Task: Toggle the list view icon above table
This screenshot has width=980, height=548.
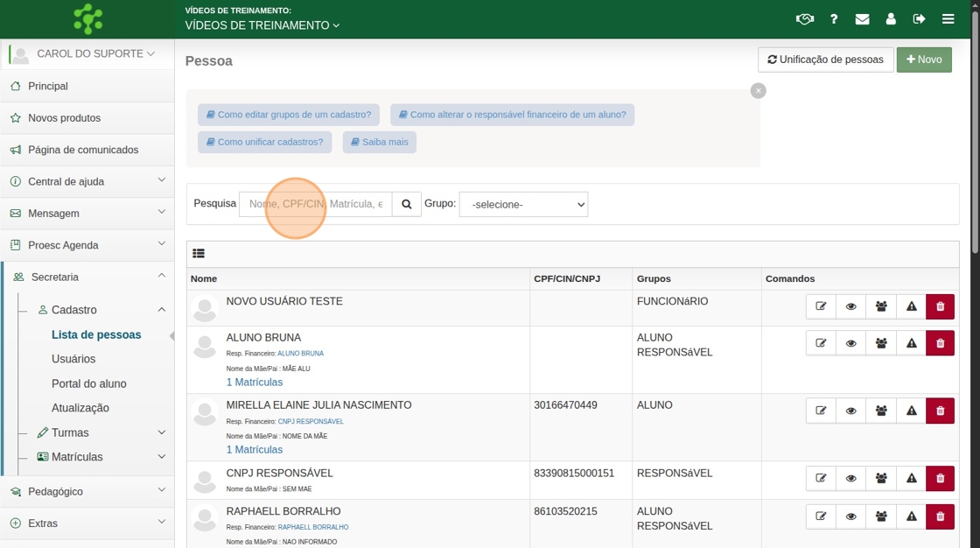Action: 199,254
